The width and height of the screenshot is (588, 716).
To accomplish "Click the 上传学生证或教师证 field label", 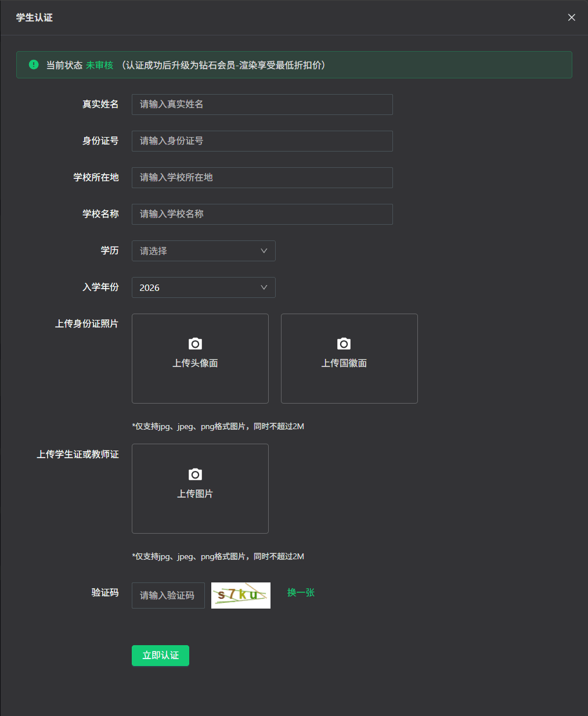I will pyautogui.click(x=78, y=454).
